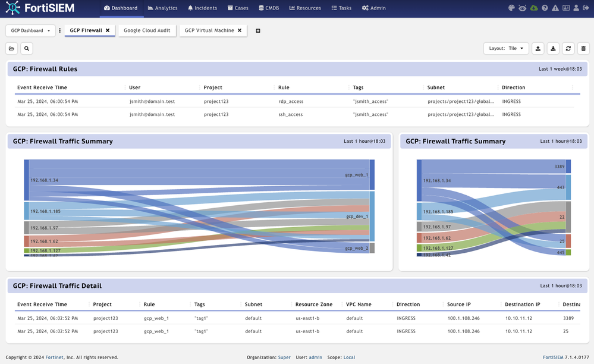Click the Fortinet copyright link
Image resolution: width=594 pixels, height=364 pixels.
tap(55, 357)
